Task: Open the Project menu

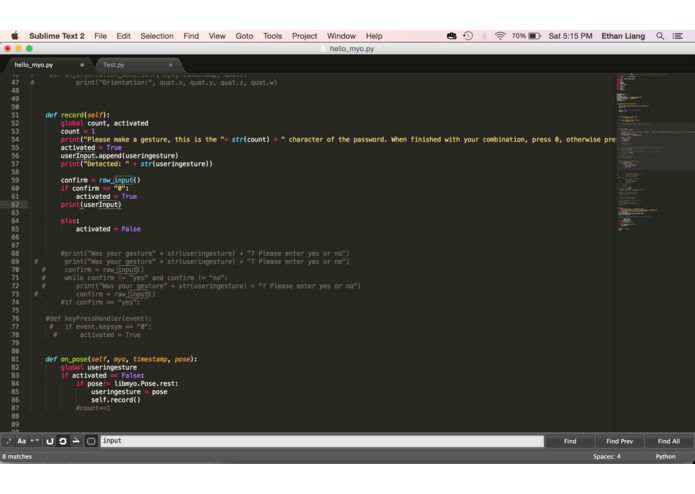Action: click(x=305, y=36)
